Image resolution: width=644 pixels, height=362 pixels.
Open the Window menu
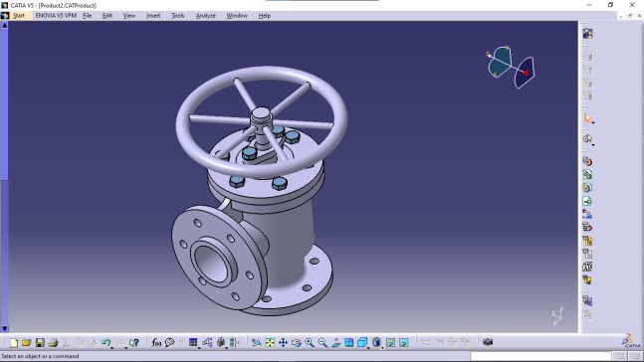pos(237,16)
